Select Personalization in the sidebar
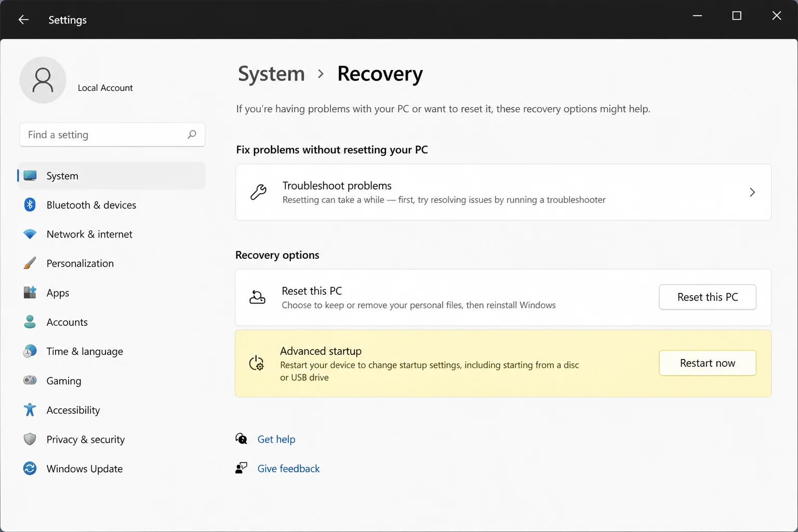This screenshot has width=798, height=532. (112, 263)
